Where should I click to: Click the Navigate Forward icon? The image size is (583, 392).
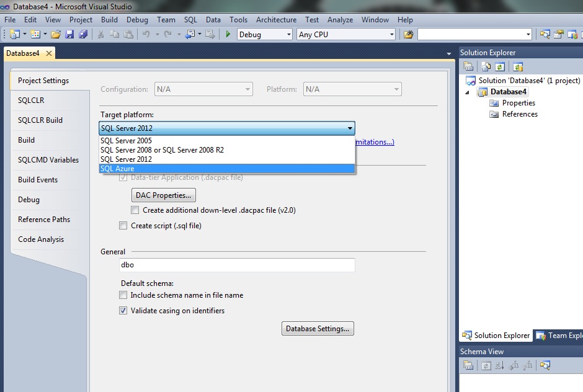(x=210, y=35)
